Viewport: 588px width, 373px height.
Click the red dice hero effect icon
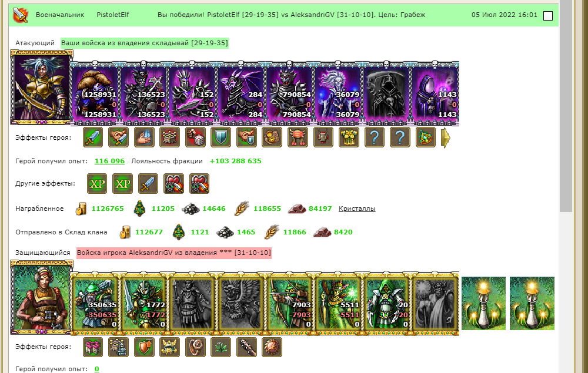click(195, 137)
